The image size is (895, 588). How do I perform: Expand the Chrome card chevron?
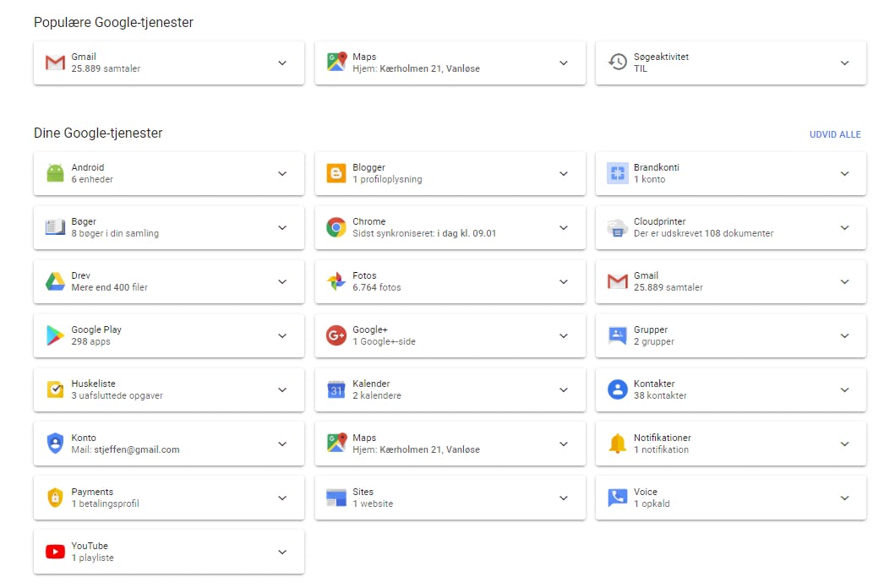coord(564,227)
